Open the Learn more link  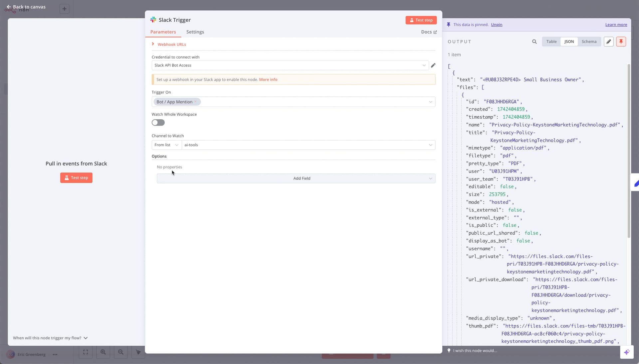(616, 25)
